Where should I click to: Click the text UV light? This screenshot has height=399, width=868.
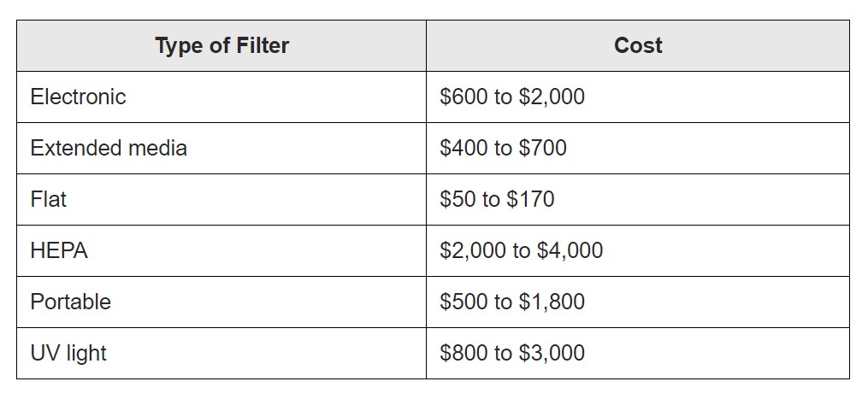tap(68, 354)
